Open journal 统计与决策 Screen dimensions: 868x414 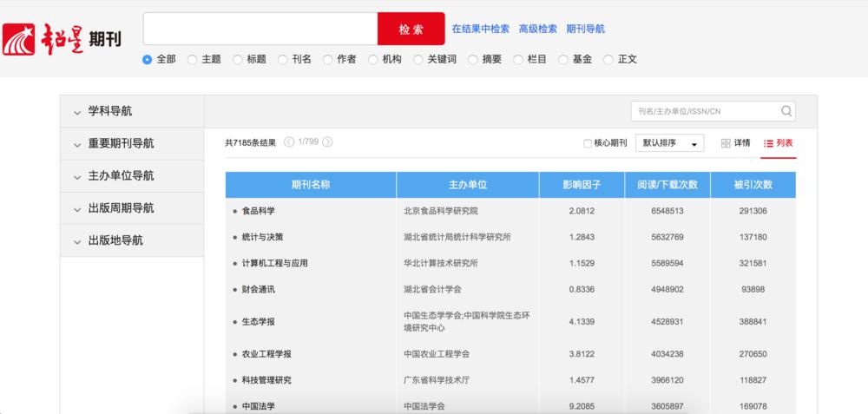tap(262, 237)
